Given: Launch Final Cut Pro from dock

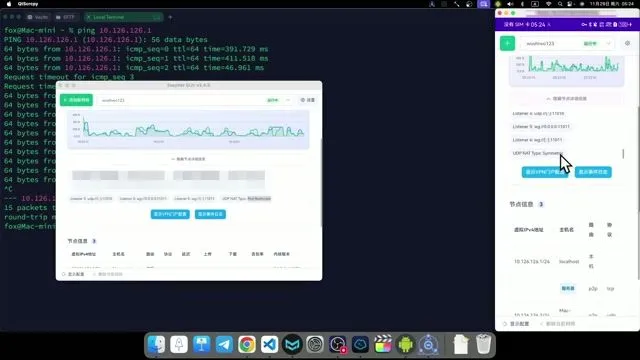Looking at the screenshot, I should (x=383, y=344).
